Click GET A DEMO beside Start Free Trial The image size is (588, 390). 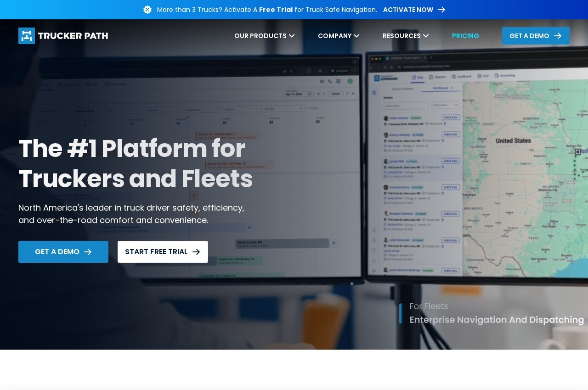click(x=63, y=252)
